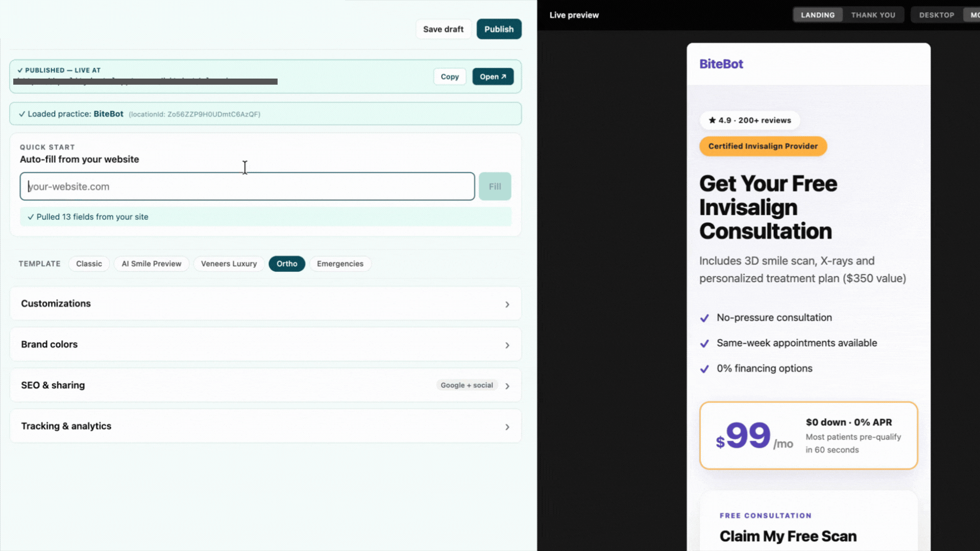Click the chevron in Tracking & analytics row
This screenshot has width=980, height=551.
tap(507, 427)
